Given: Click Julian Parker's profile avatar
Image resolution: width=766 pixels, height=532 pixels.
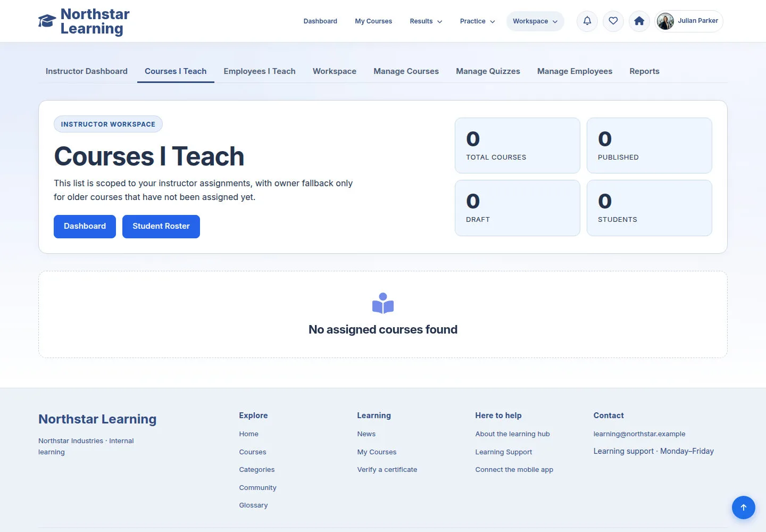Looking at the screenshot, I should pos(665,21).
